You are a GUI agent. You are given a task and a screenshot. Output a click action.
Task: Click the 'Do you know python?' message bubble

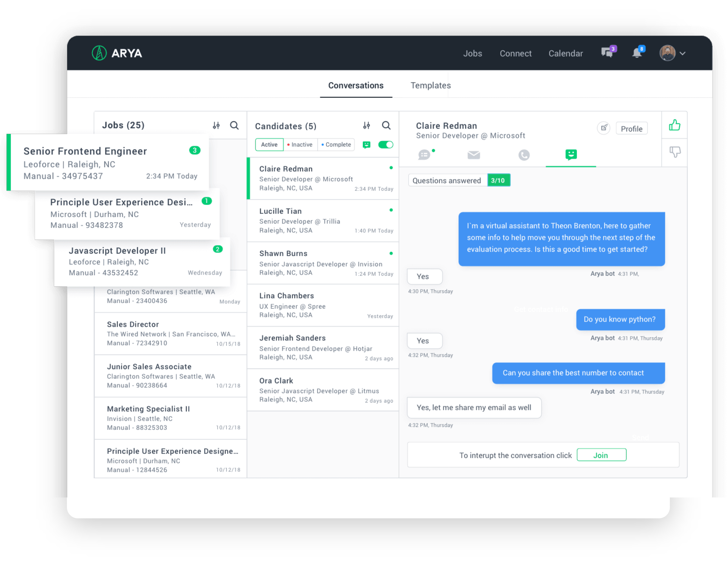click(620, 319)
